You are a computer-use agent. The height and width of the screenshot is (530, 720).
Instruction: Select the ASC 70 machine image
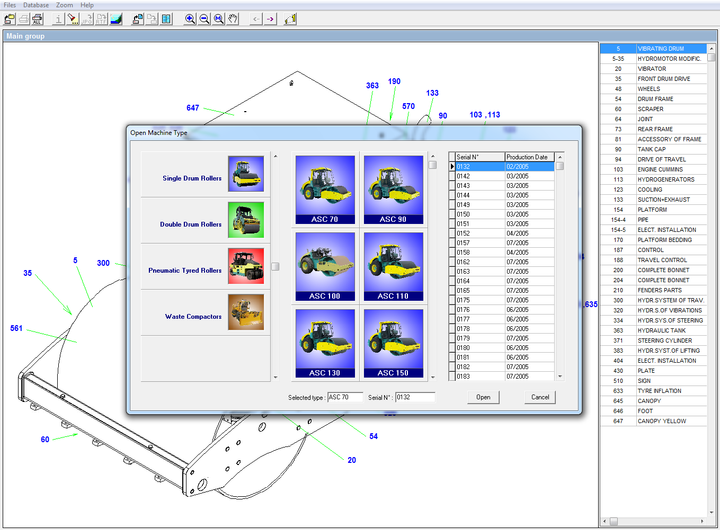click(x=325, y=190)
